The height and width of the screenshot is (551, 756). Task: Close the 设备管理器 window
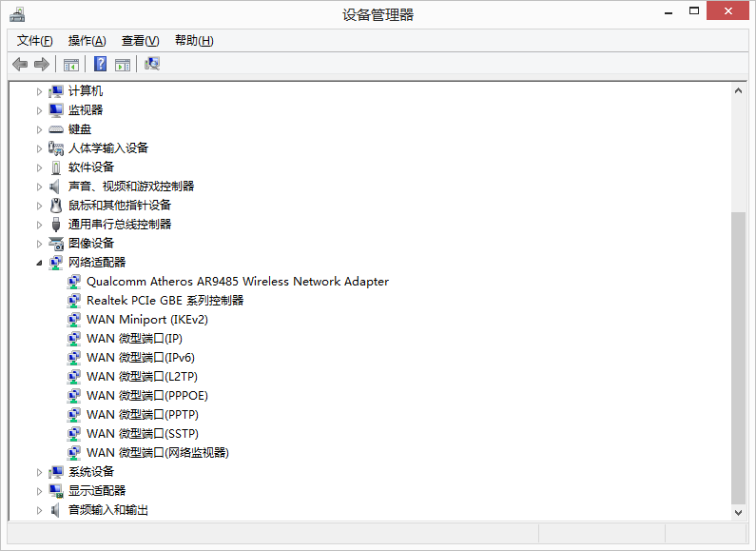click(728, 10)
